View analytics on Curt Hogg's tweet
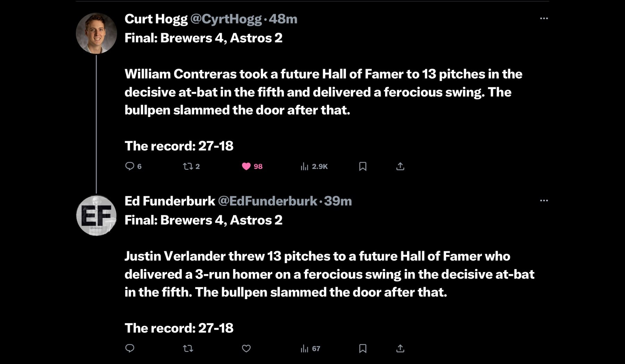The image size is (625, 364). (x=305, y=167)
